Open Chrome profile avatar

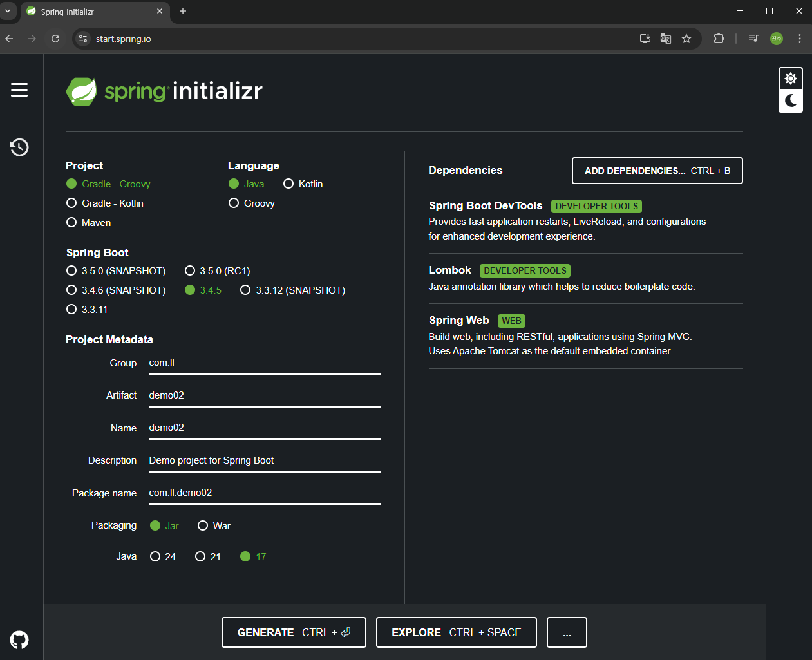pyautogui.click(x=777, y=39)
